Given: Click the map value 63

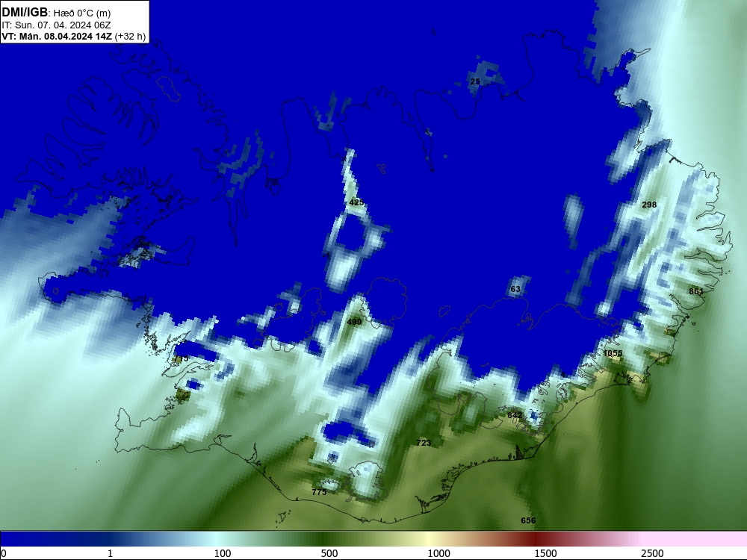Looking at the screenshot, I should pyautogui.click(x=515, y=289).
